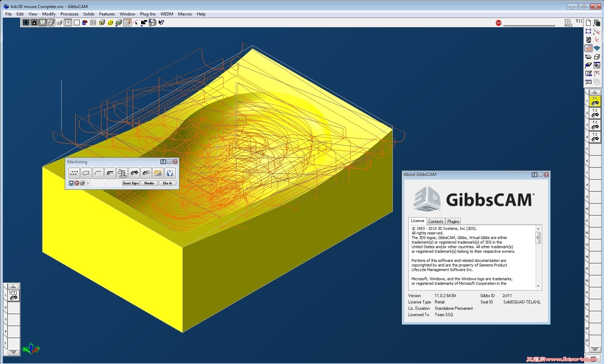
Task: Click the cut part rendering eye-shaped icon
Action: click(x=589, y=57)
